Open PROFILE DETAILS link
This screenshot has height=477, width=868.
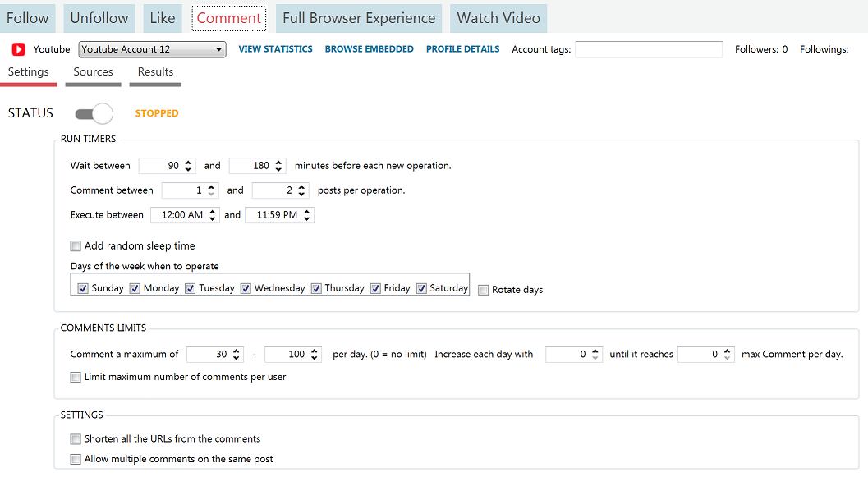coord(462,49)
